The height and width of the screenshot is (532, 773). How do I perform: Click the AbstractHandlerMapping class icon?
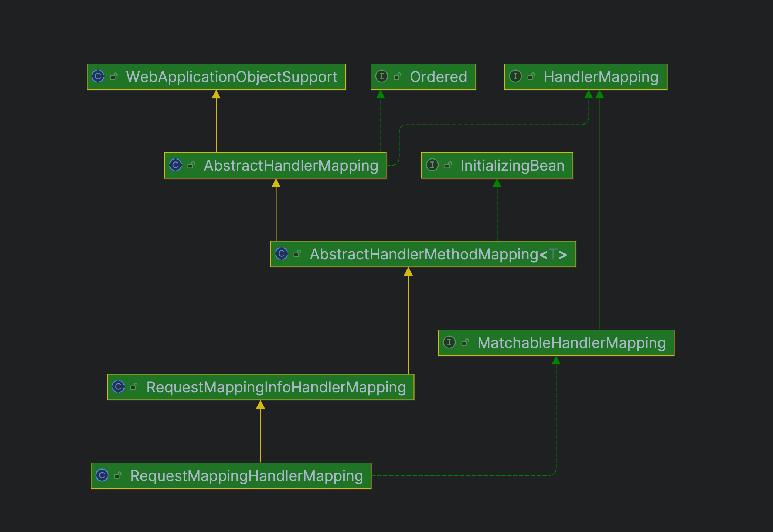point(176,165)
